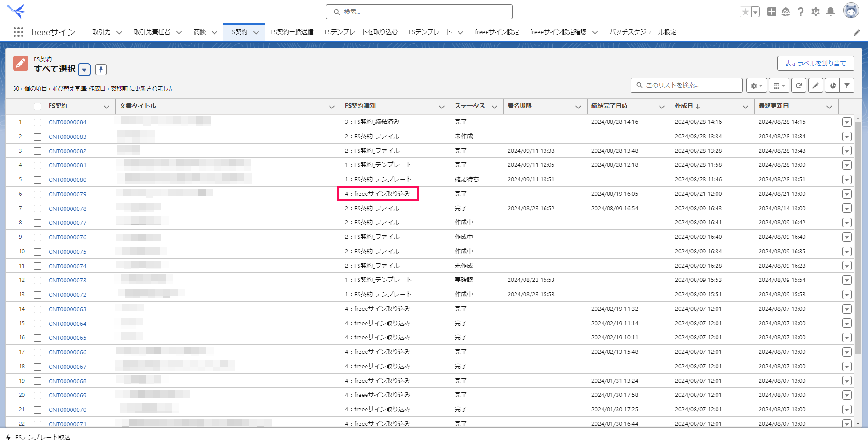Open the favorites list dropdown arrow
The height and width of the screenshot is (446, 868).
755,12
